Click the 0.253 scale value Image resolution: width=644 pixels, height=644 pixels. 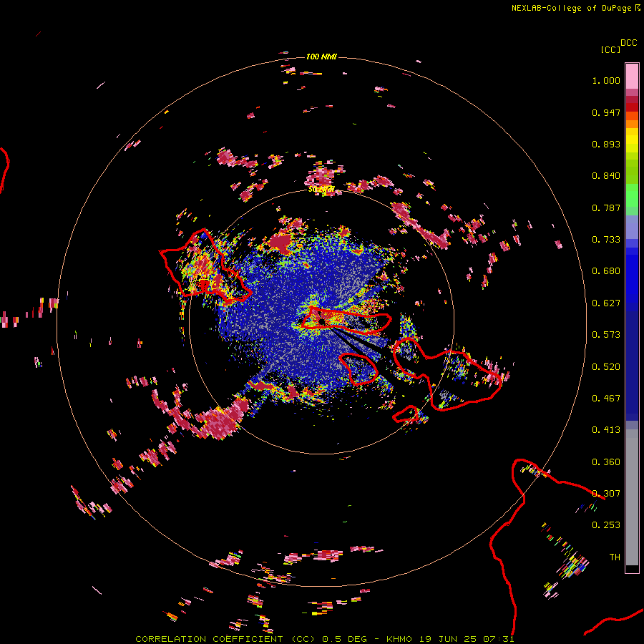coord(606,525)
